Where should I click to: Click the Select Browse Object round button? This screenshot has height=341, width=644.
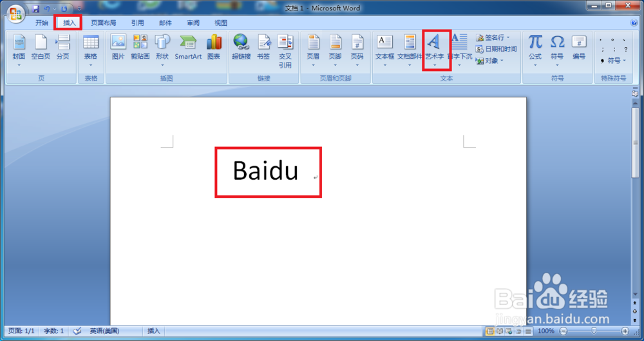coord(635,311)
